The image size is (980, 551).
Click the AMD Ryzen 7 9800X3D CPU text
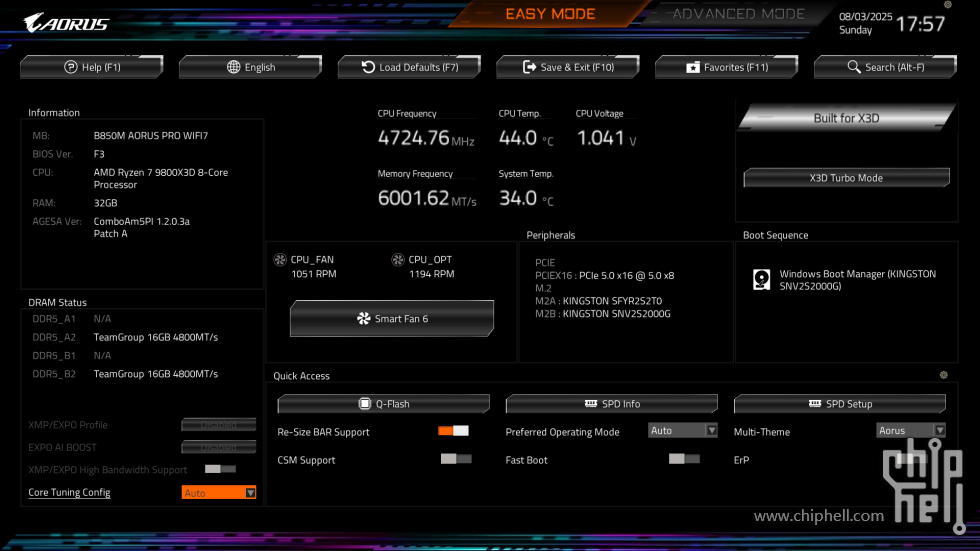[161, 178]
